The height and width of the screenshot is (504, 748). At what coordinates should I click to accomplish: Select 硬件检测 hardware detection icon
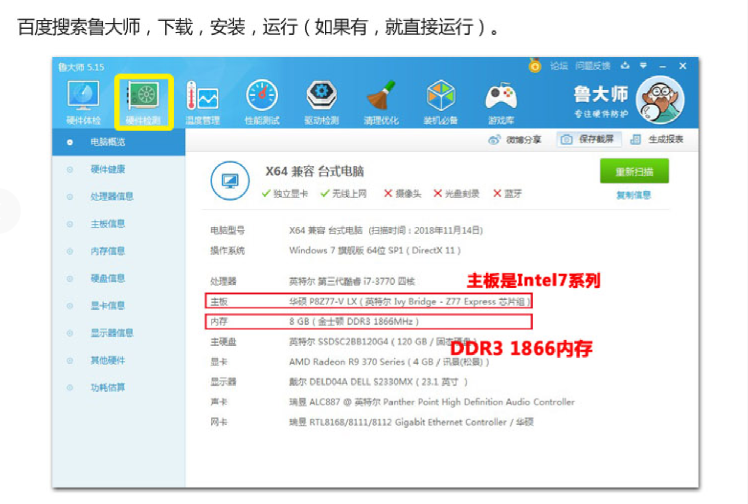coord(143,102)
